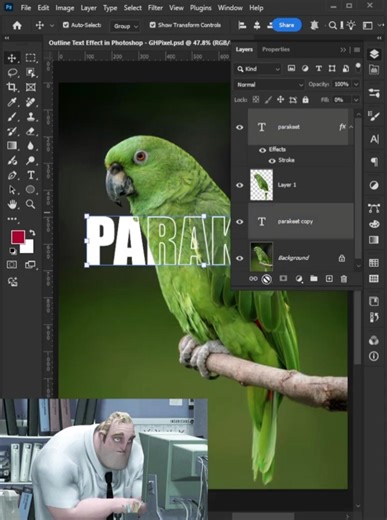The image size is (387, 520).
Task: Open the Image menu
Action: pos(65,8)
